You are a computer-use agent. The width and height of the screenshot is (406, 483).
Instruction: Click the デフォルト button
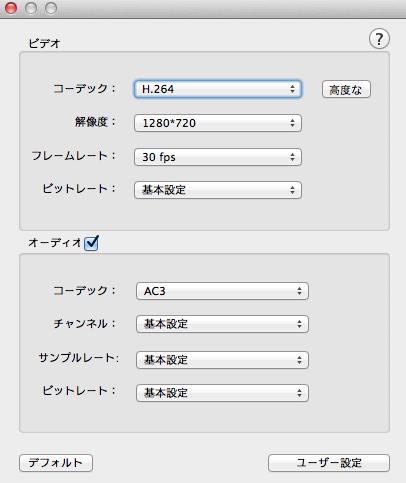(56, 463)
